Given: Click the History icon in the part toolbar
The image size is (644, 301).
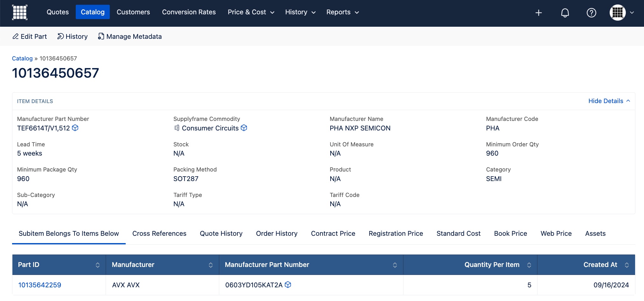Looking at the screenshot, I should pyautogui.click(x=60, y=36).
